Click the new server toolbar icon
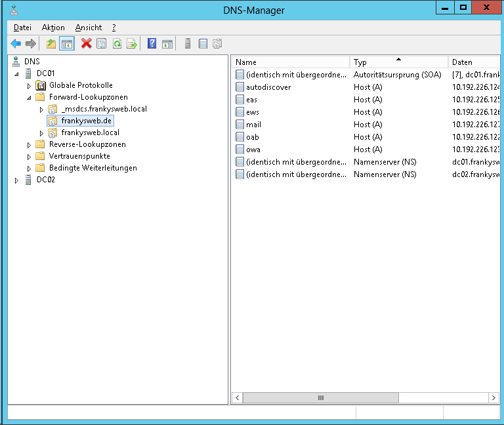This screenshot has width=504, height=425. pyautogui.click(x=188, y=44)
